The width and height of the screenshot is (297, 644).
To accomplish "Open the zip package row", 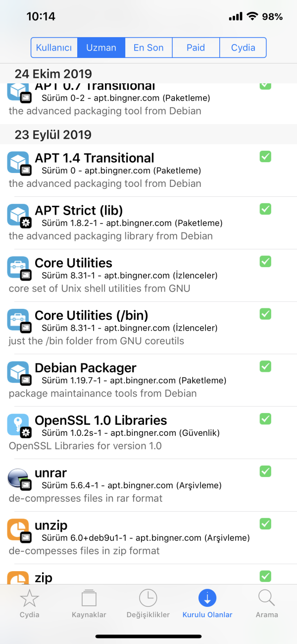I will click(44, 578).
